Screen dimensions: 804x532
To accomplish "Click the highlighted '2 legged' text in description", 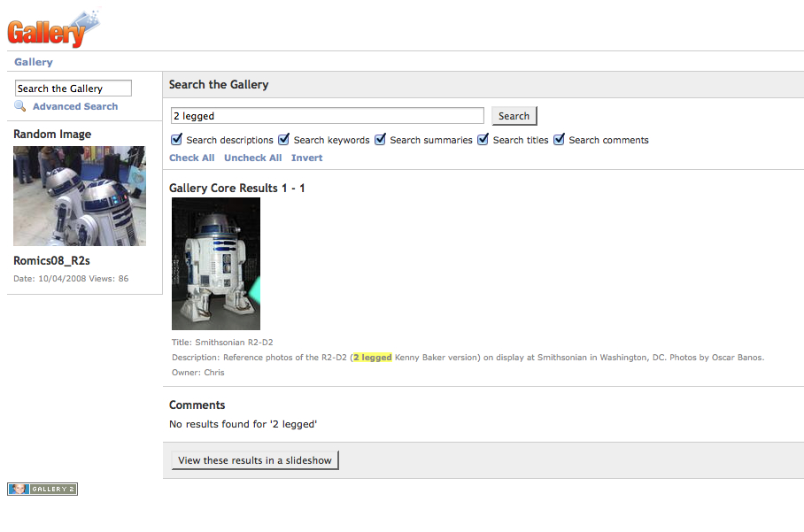I will coord(373,358).
